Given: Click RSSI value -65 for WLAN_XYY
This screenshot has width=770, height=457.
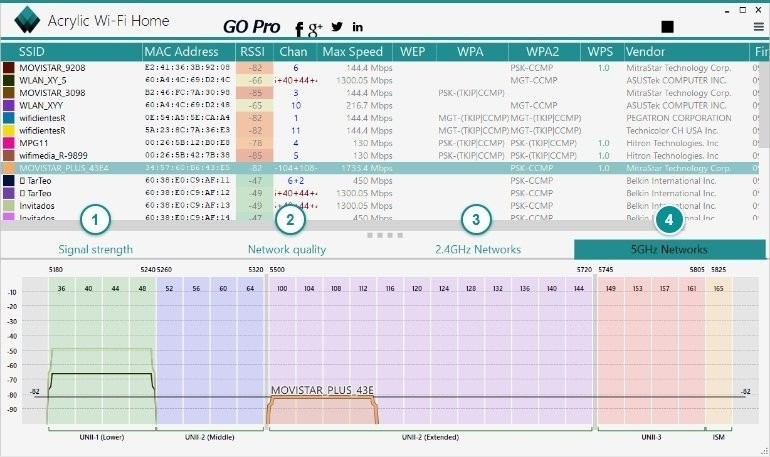Looking at the screenshot, I should point(254,105).
